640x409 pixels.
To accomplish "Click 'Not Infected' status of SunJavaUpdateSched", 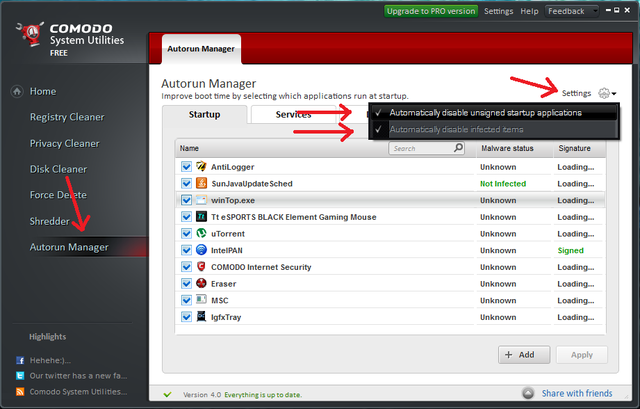I will pos(503,184).
